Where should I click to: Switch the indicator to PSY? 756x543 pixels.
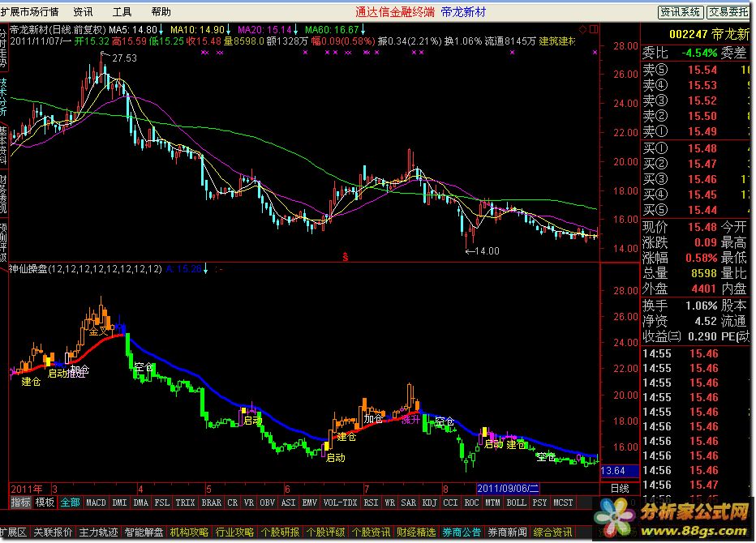coord(539,502)
